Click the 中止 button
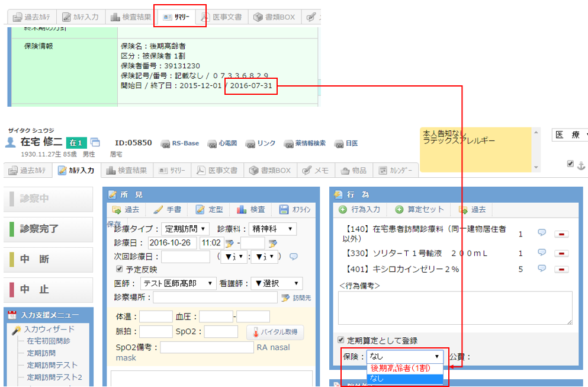The image size is (588, 387). (x=49, y=289)
